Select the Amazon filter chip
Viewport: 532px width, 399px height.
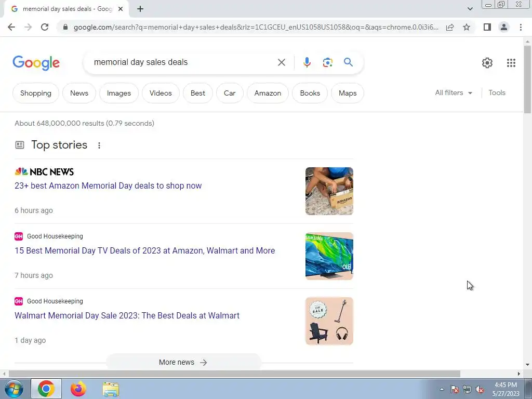click(x=268, y=93)
